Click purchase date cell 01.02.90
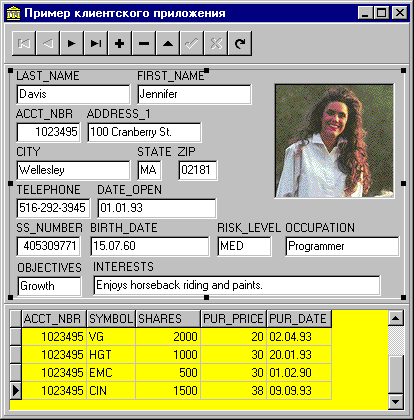Screen dimensions: 414x420 [299, 373]
